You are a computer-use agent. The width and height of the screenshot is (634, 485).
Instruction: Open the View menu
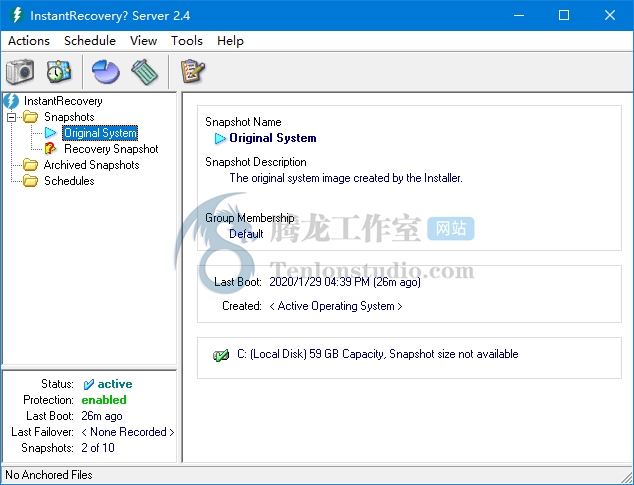click(x=143, y=41)
